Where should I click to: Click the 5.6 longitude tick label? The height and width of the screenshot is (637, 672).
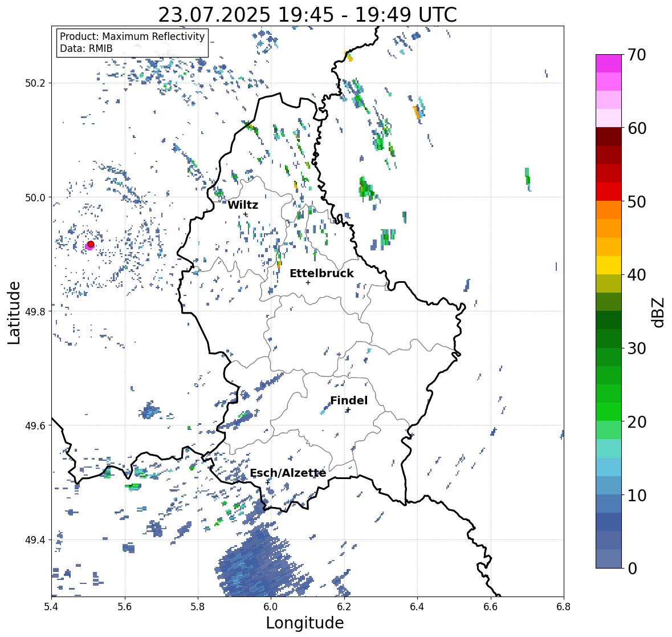click(125, 607)
